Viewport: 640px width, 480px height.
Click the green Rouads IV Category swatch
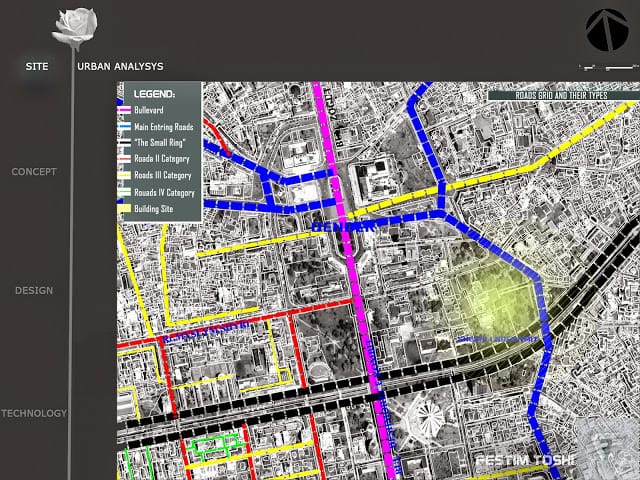[124, 192]
